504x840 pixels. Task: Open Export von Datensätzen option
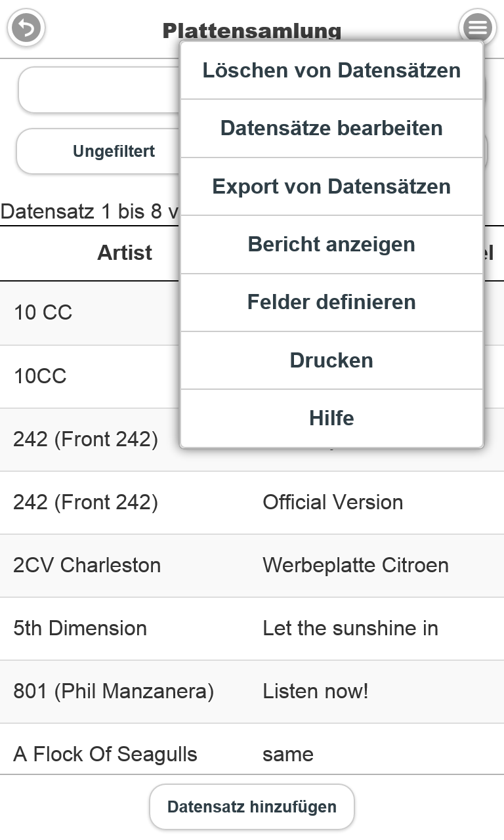(x=331, y=187)
